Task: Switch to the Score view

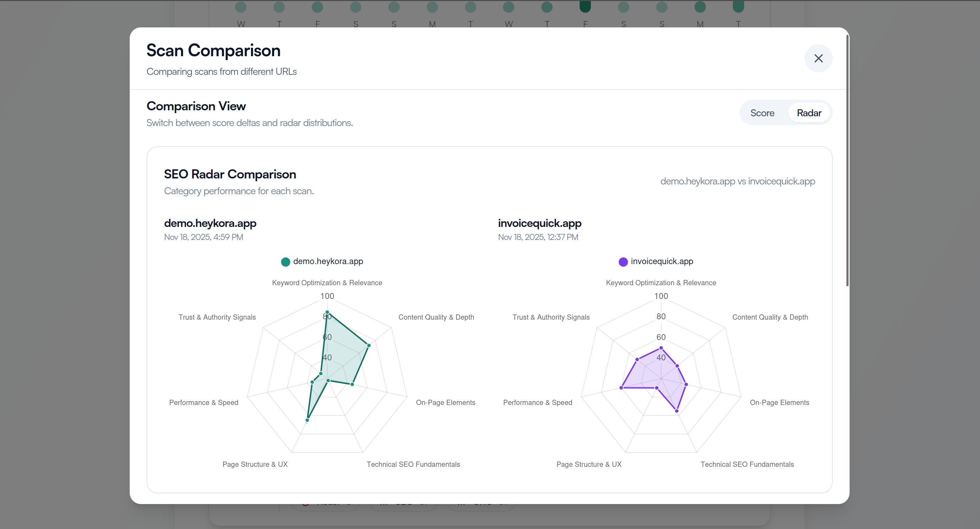Action: point(762,113)
